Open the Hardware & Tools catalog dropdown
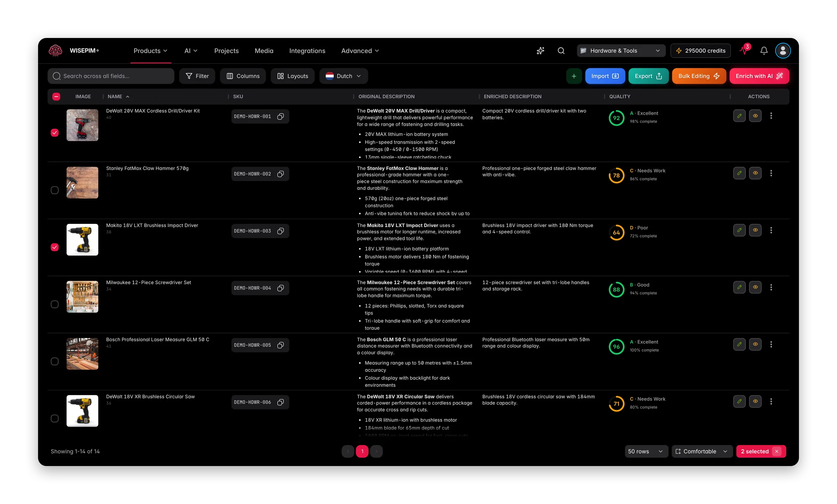The image size is (837, 504). (621, 51)
